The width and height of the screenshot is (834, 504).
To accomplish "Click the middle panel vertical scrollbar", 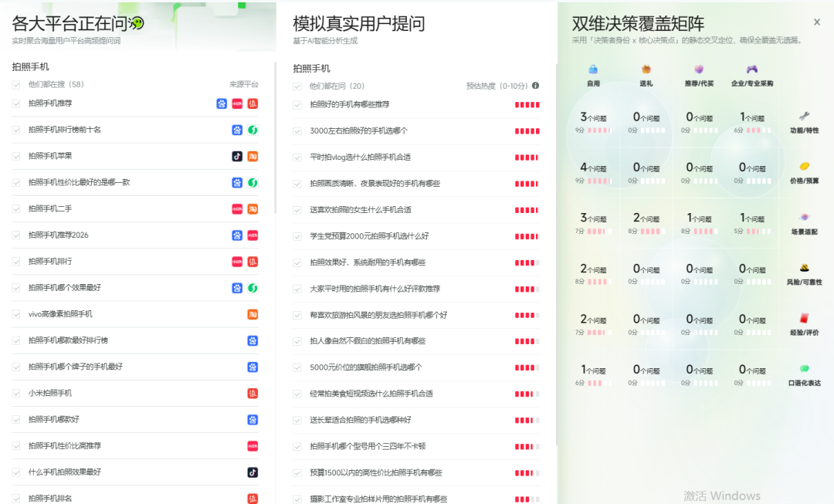I will pos(556,255).
